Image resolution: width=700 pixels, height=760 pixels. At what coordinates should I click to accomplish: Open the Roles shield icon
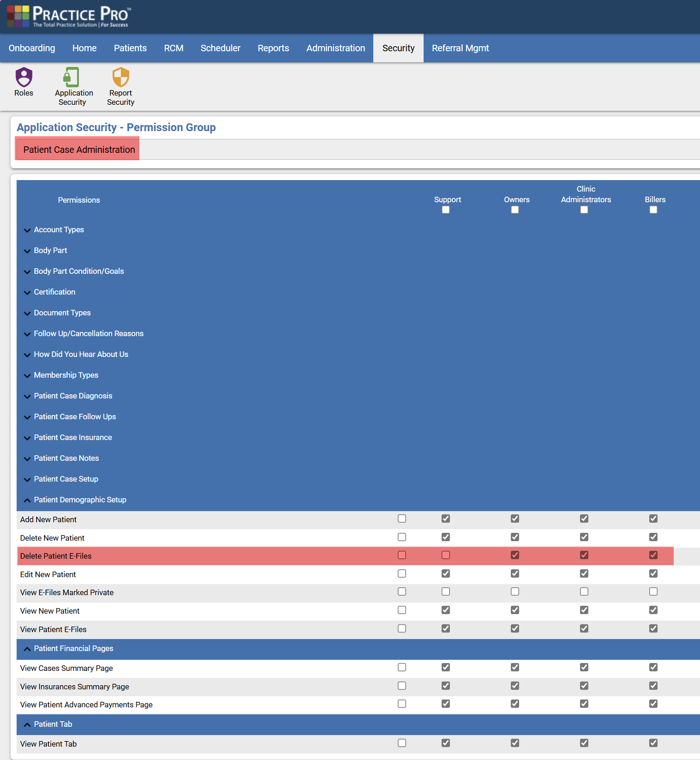coord(24,77)
